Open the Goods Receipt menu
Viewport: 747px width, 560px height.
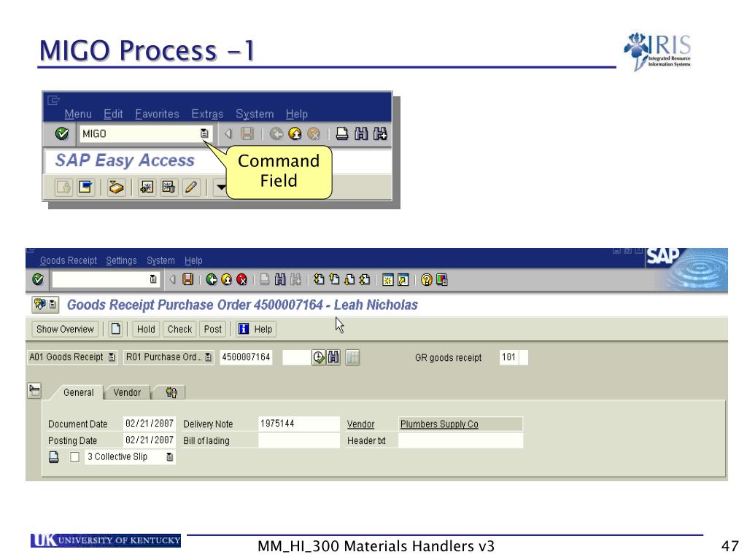[x=69, y=261]
